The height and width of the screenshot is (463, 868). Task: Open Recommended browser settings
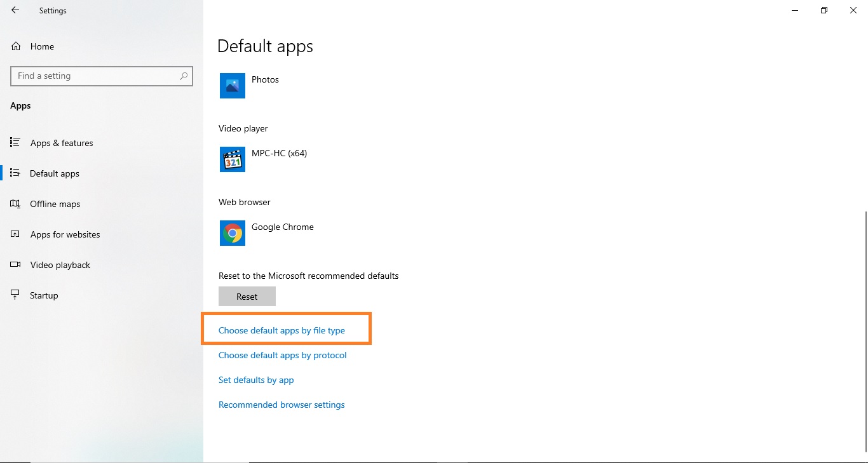point(281,405)
